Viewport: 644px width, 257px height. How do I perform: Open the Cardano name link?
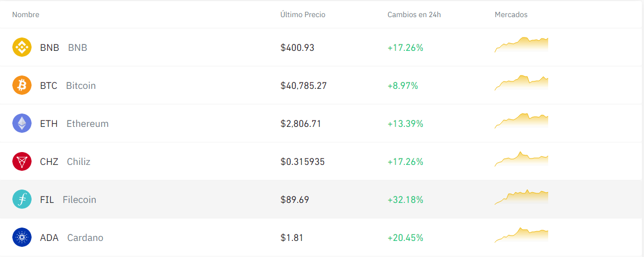[x=85, y=238]
